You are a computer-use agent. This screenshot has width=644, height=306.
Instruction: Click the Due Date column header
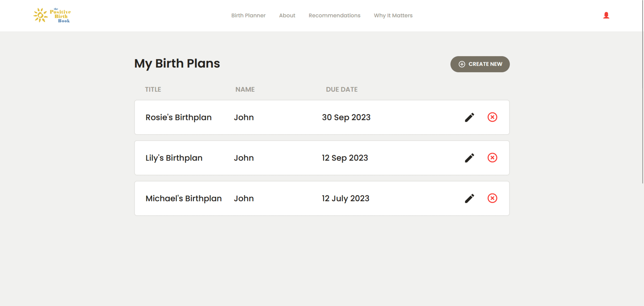[x=341, y=89]
